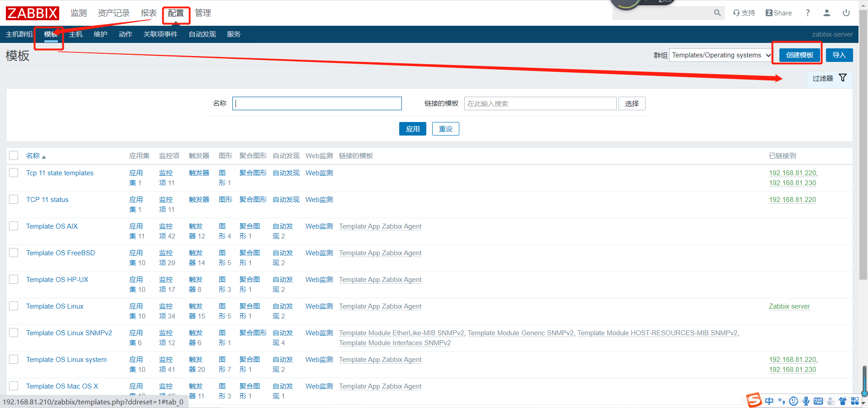Open the 支持 support headset link
Viewport: 868px width, 408px height.
(744, 13)
